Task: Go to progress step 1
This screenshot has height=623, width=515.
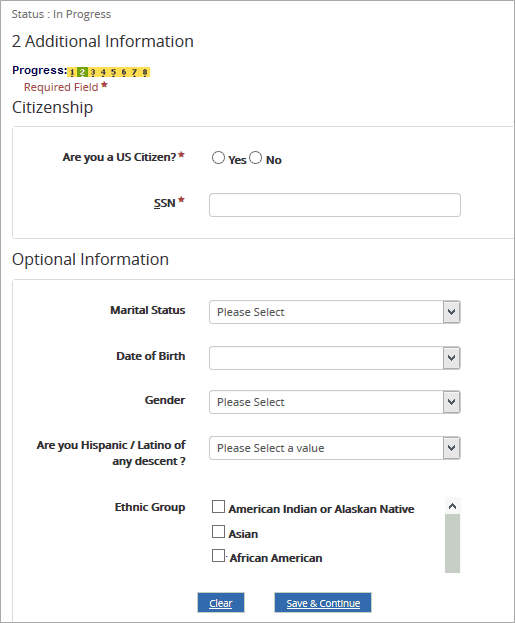Action: click(x=72, y=72)
